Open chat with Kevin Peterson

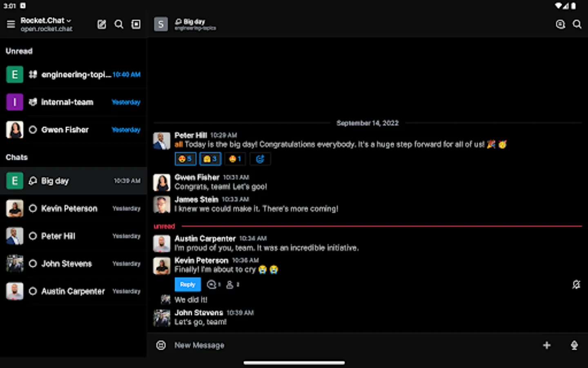(x=73, y=209)
